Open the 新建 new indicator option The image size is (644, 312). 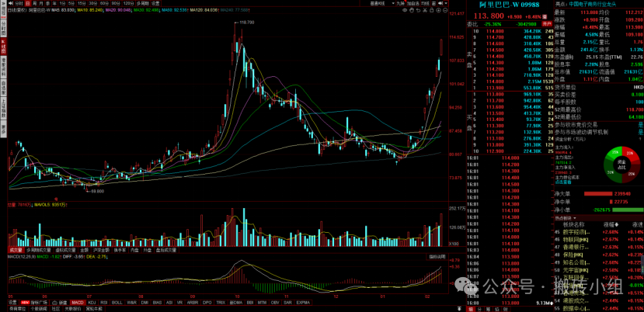click(x=61, y=302)
